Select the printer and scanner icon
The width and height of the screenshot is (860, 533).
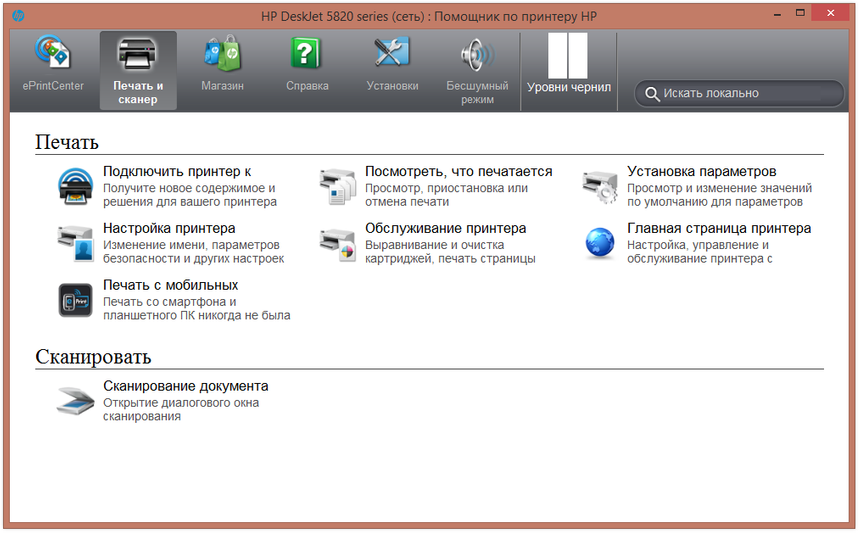coord(137,54)
